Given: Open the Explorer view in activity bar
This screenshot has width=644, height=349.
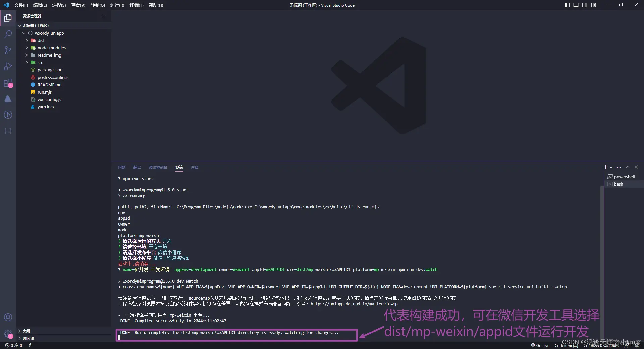Looking at the screenshot, I should coord(8,18).
